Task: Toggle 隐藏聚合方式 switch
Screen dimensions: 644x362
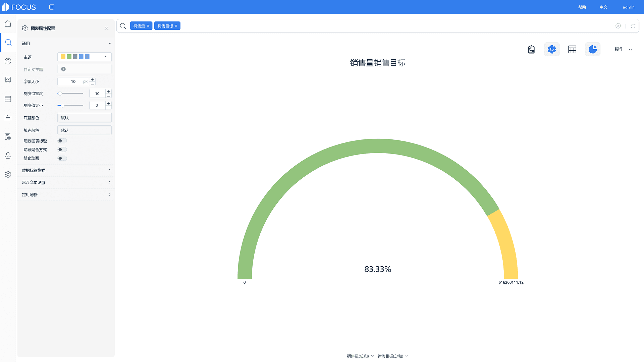Action: [x=62, y=149]
